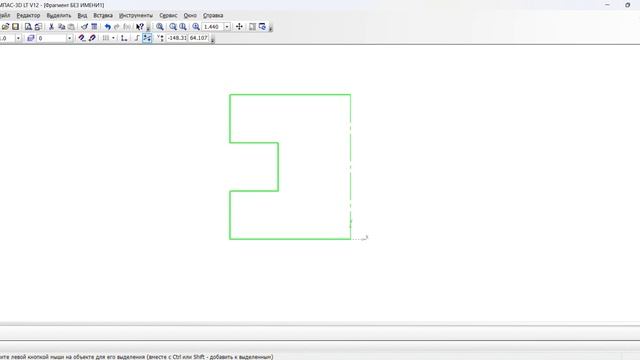Open the Справка menu
Image resolution: width=640 pixels, height=360 pixels.
[213, 16]
